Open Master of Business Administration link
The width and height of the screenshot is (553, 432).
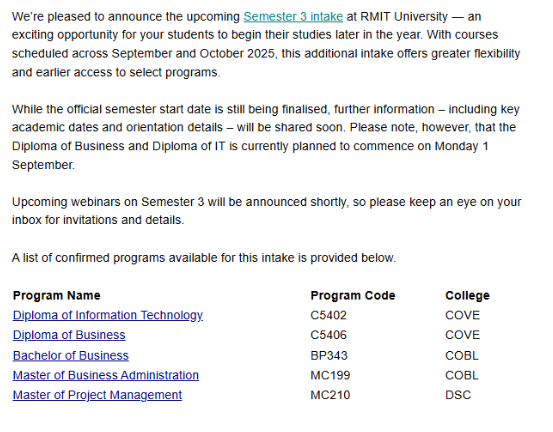click(x=106, y=375)
